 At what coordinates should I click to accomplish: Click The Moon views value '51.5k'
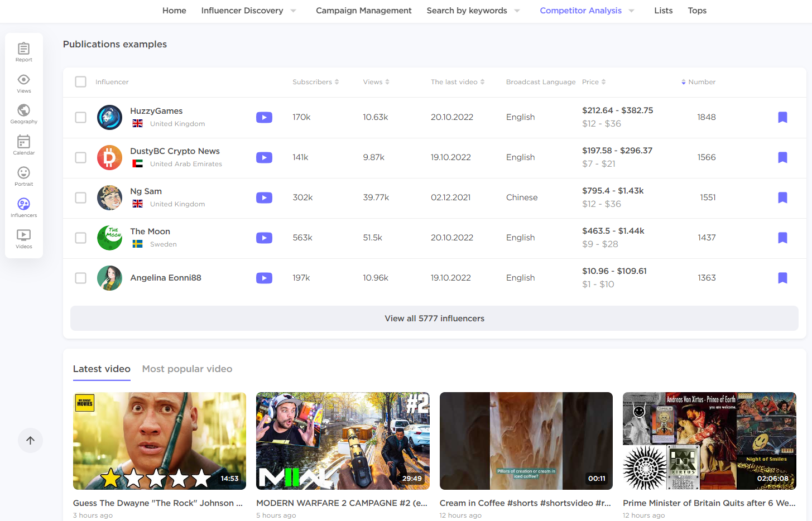click(x=372, y=238)
